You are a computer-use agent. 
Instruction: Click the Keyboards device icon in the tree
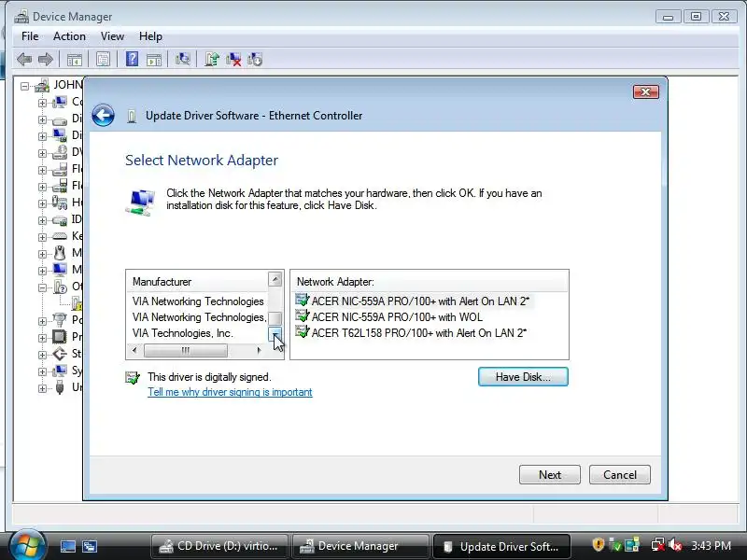click(60, 236)
